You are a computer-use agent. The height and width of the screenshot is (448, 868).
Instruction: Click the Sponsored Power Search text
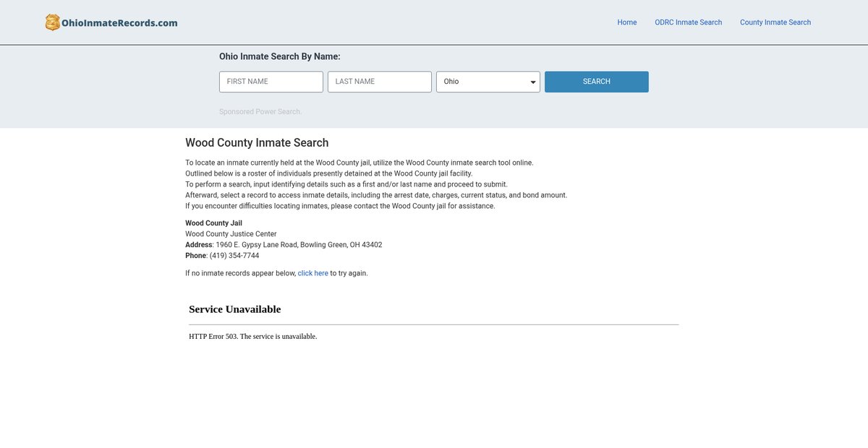(260, 112)
